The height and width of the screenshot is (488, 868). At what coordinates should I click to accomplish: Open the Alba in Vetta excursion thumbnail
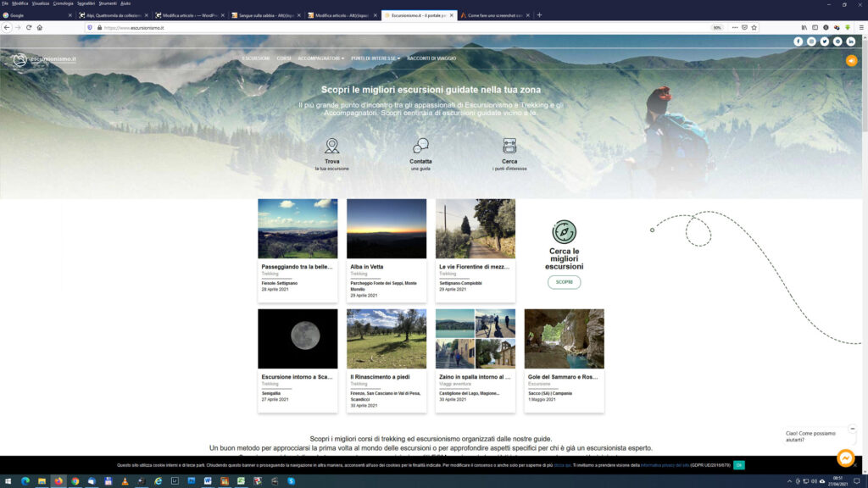pyautogui.click(x=387, y=229)
